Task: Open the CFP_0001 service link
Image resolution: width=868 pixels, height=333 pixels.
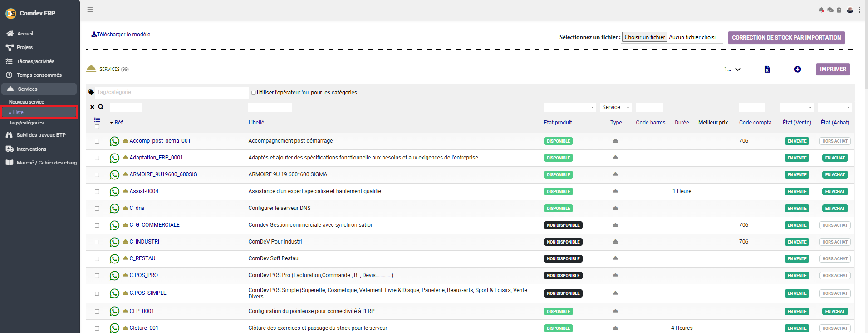Action: point(142,311)
